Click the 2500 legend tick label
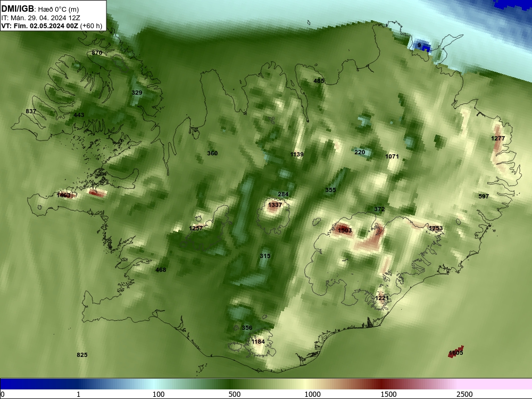Screen dimensions: 532x399 [x=464, y=394]
